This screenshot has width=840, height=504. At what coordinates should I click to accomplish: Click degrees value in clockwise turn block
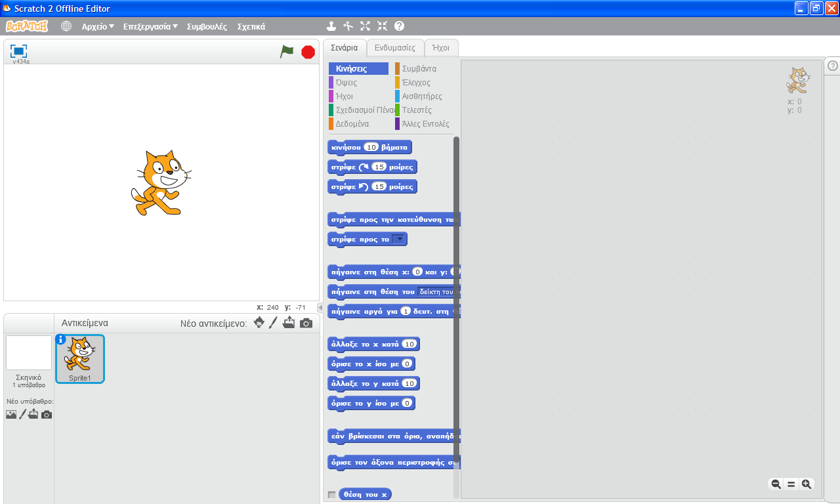pos(379,167)
